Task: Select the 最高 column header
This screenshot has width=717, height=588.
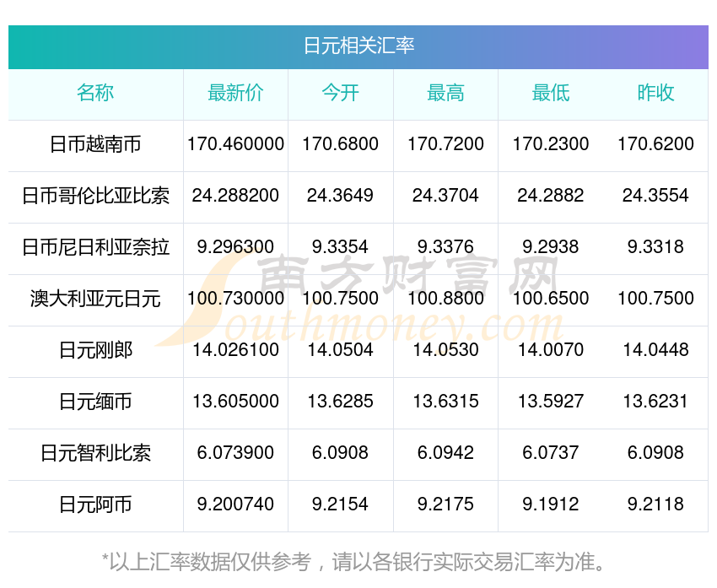Action: [445, 94]
